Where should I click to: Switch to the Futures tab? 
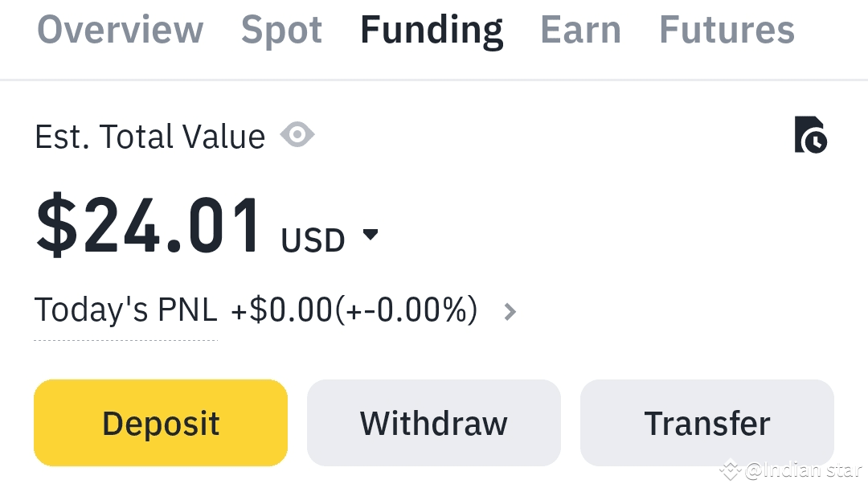[x=727, y=31]
